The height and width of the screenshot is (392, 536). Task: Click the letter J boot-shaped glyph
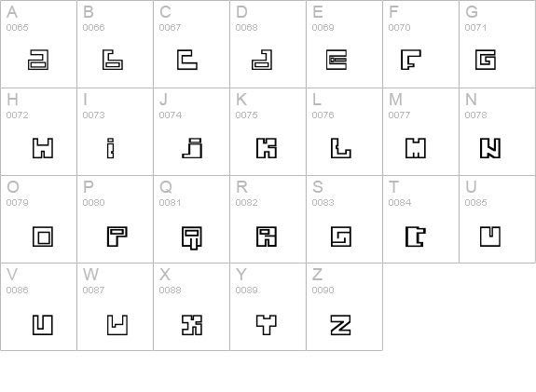(x=192, y=148)
